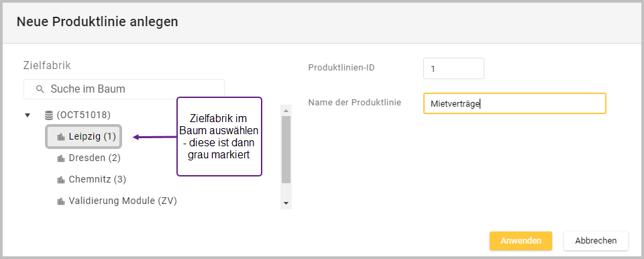Click the tree's vertical scrollbar thumb

[x=286, y=149]
